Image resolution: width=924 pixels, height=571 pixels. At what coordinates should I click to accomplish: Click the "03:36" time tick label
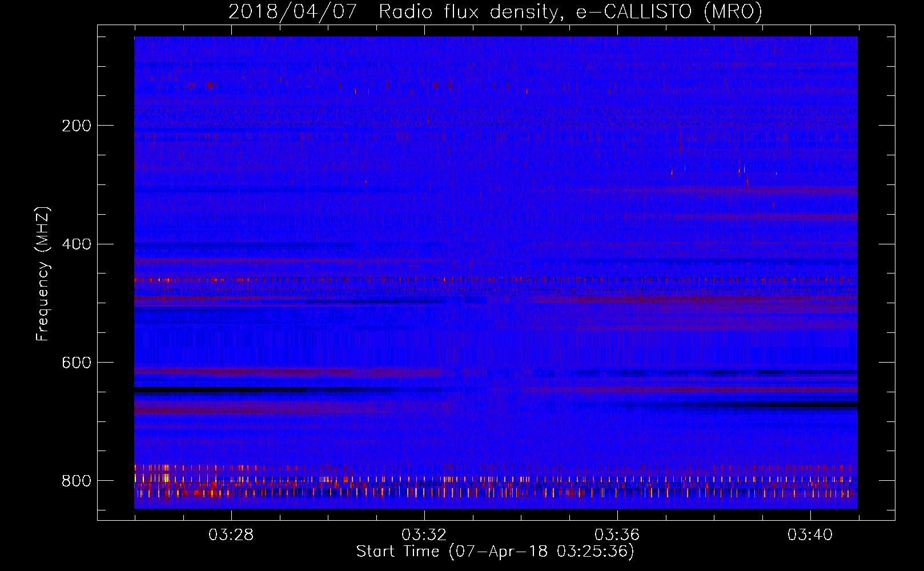coord(617,535)
